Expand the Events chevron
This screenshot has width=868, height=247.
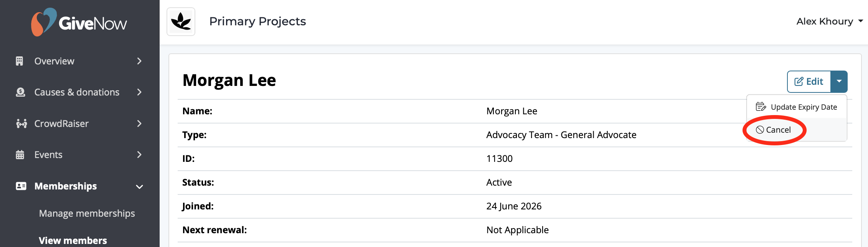click(x=139, y=155)
